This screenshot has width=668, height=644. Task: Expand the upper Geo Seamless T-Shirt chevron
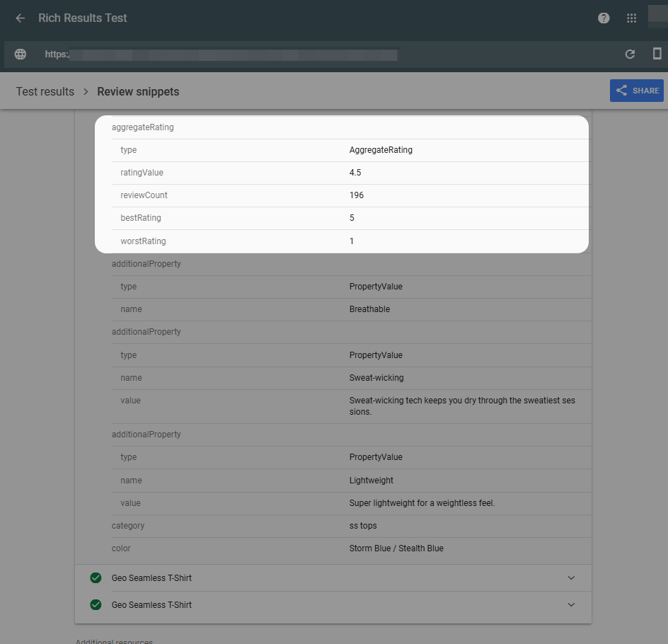pyautogui.click(x=572, y=578)
